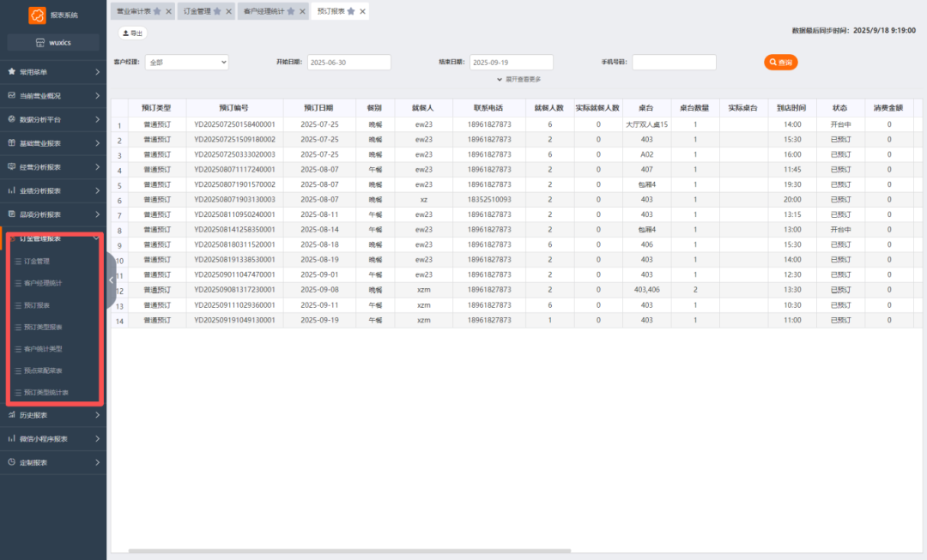Toggle favorite star on 预订报表 tab
This screenshot has height=560, width=927.
coord(351,11)
